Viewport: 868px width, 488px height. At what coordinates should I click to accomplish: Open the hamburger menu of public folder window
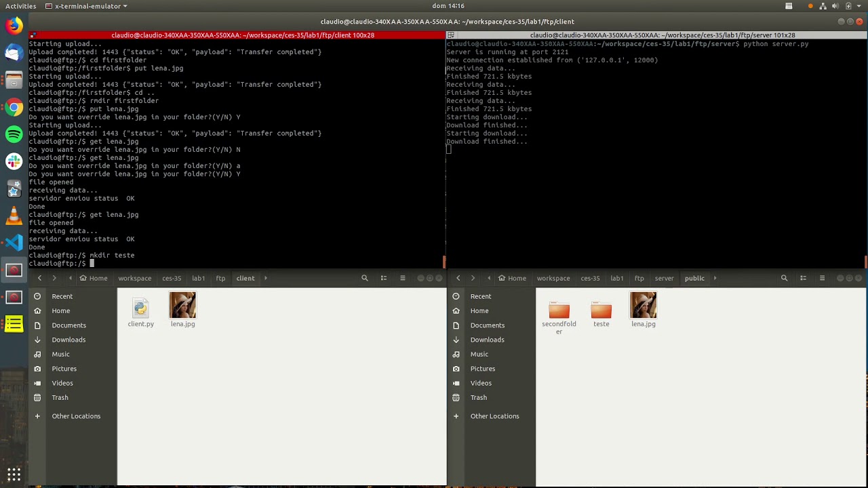click(x=822, y=278)
